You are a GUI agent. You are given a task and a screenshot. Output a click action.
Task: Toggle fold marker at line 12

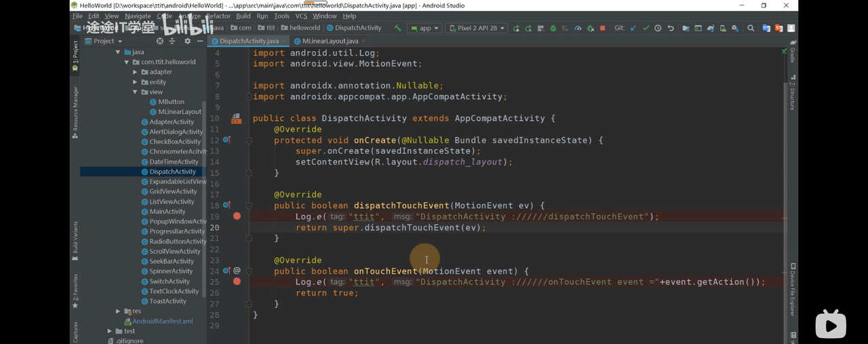pyautogui.click(x=249, y=140)
